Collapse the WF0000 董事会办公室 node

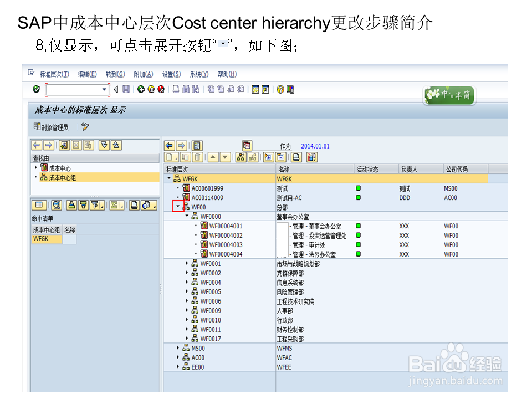coord(187,216)
